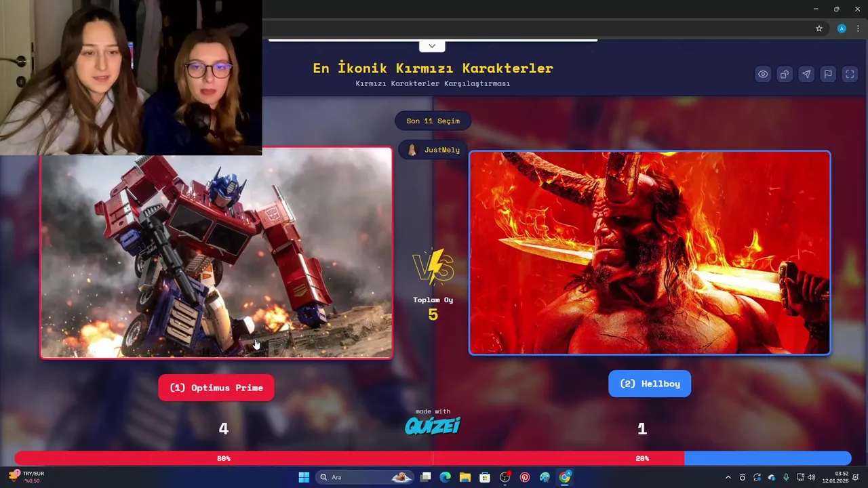
Task: Click the Toplam Oy count 5
Action: (x=433, y=314)
